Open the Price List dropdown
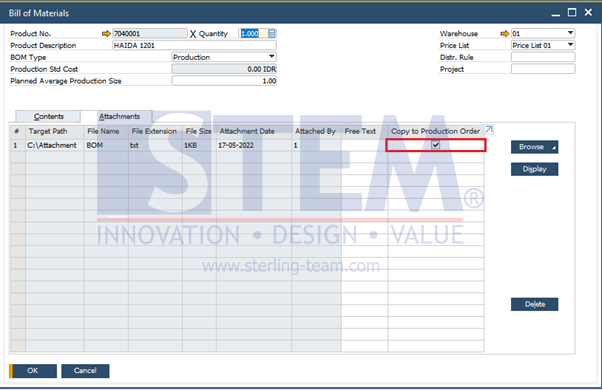 571,45
